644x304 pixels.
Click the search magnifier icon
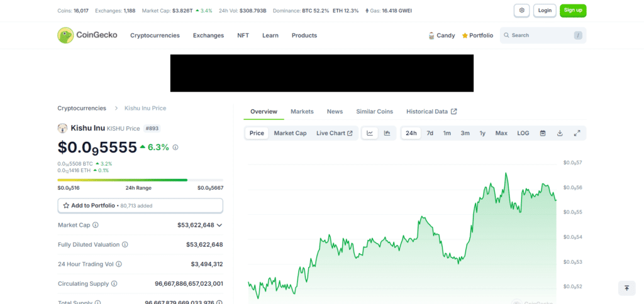click(506, 35)
